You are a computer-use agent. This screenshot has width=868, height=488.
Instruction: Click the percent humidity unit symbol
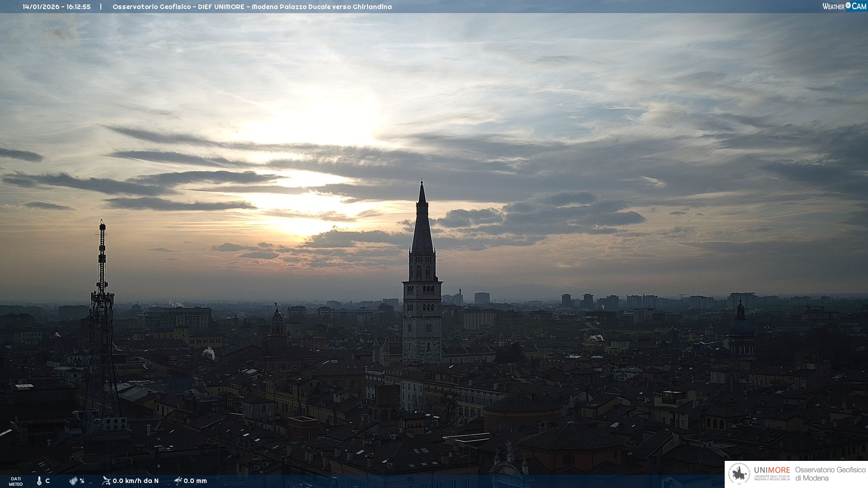click(x=82, y=481)
